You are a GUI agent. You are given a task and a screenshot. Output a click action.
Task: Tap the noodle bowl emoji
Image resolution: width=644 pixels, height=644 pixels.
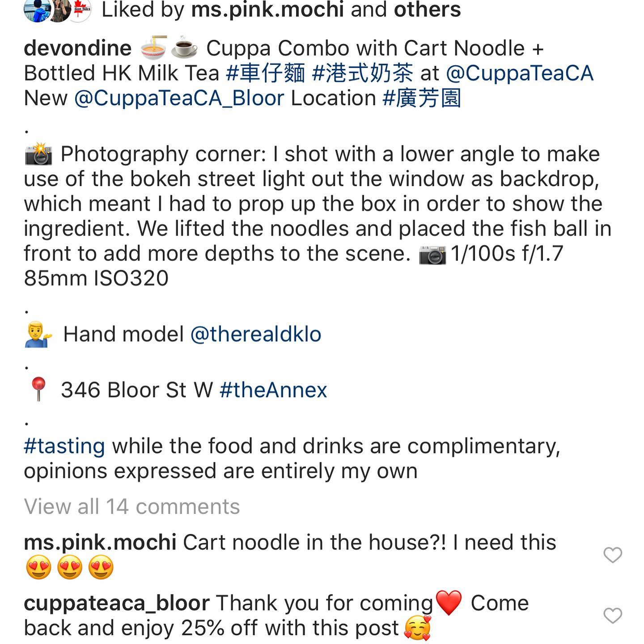(x=153, y=48)
